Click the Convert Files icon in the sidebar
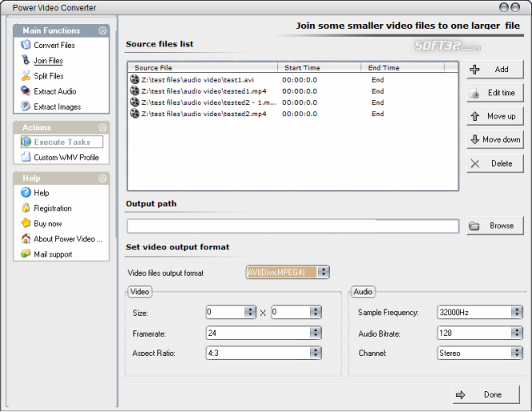Image resolution: width=532 pixels, height=412 pixels. [26, 45]
